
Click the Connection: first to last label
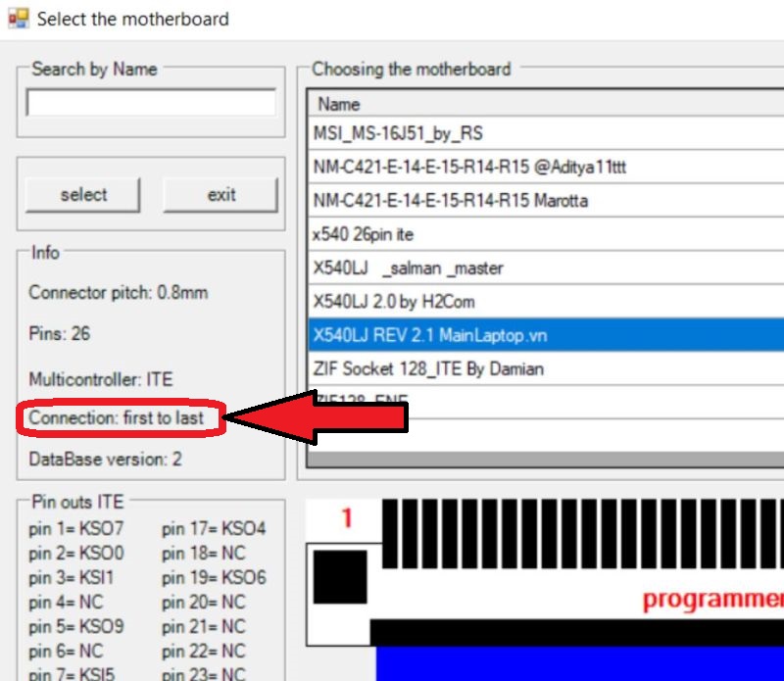tap(117, 417)
